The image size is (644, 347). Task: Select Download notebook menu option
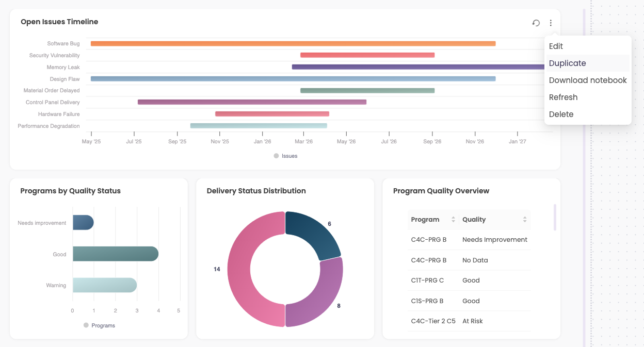(587, 80)
